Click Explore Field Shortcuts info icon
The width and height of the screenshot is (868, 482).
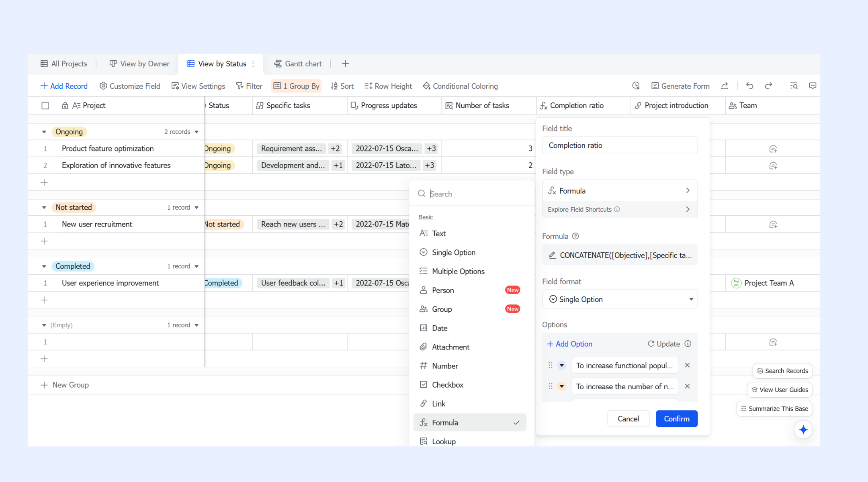(617, 209)
